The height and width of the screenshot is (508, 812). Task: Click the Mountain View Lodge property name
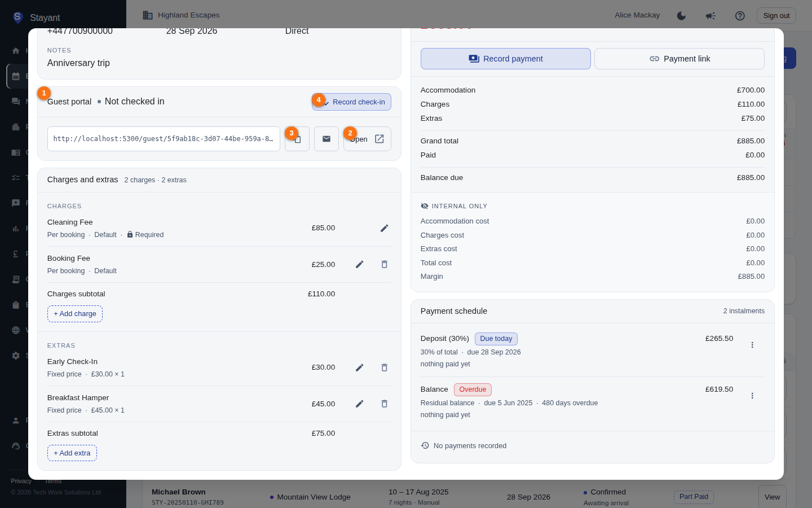tap(314, 497)
